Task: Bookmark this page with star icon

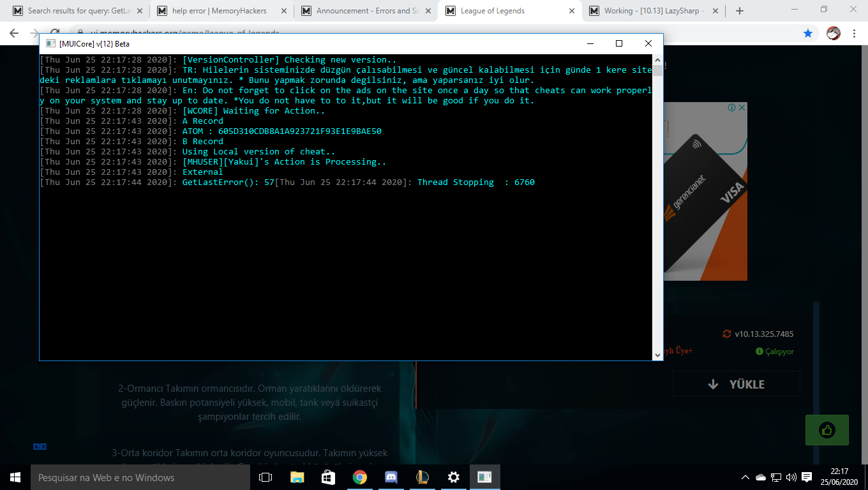Action: point(808,33)
